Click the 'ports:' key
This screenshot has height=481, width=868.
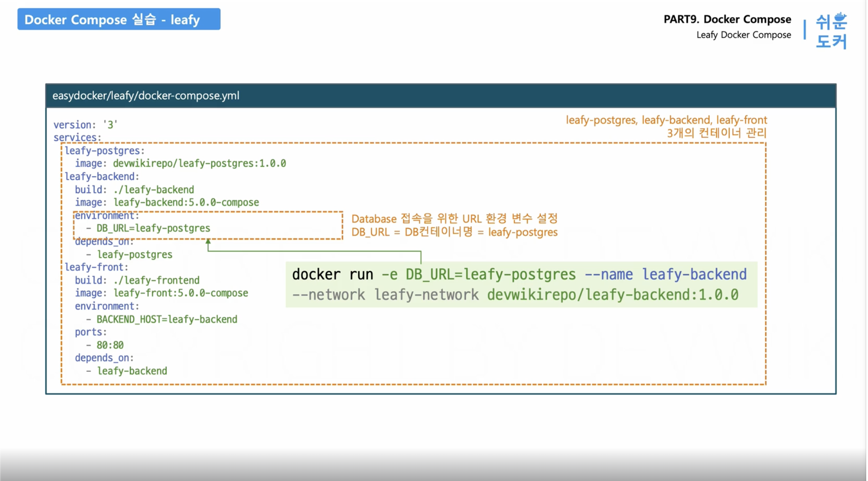[91, 332]
